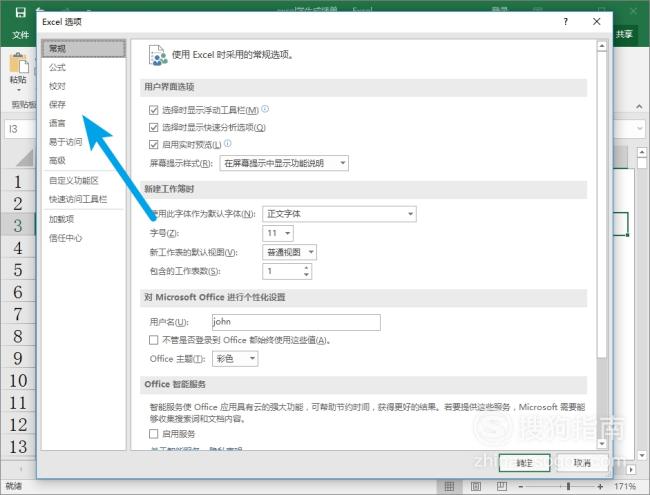
Task: Switch to Normal view icon in status bar
Action: click(x=449, y=486)
